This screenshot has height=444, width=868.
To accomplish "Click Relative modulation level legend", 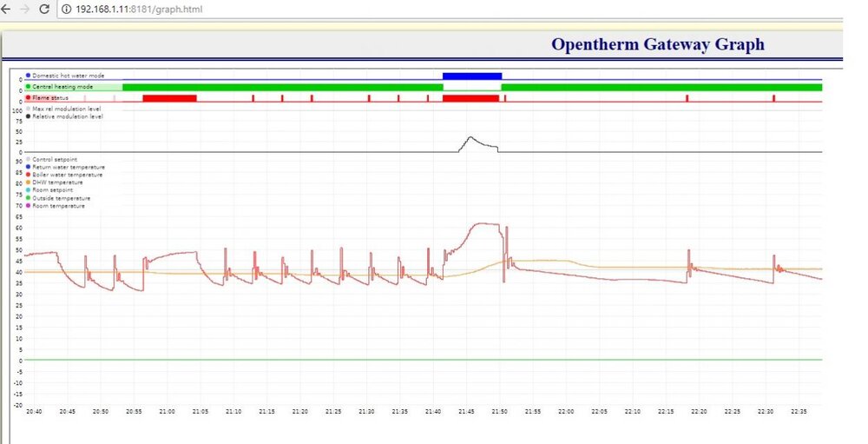I will click(x=67, y=116).
